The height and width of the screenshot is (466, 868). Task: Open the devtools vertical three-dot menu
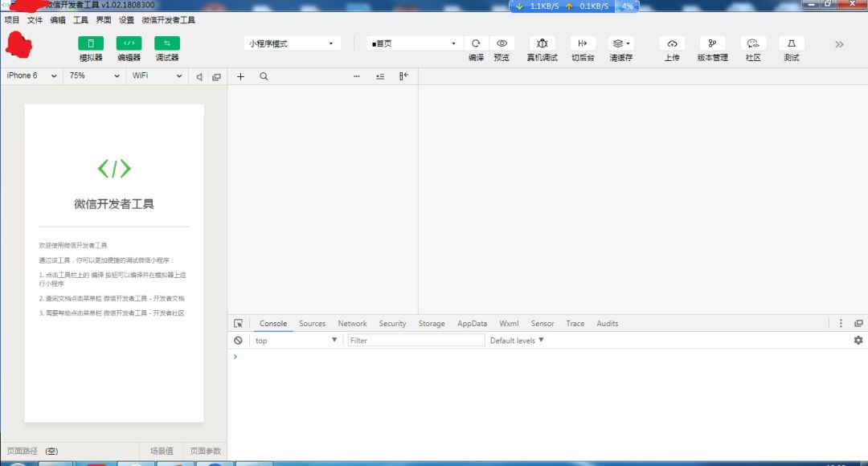[841, 323]
